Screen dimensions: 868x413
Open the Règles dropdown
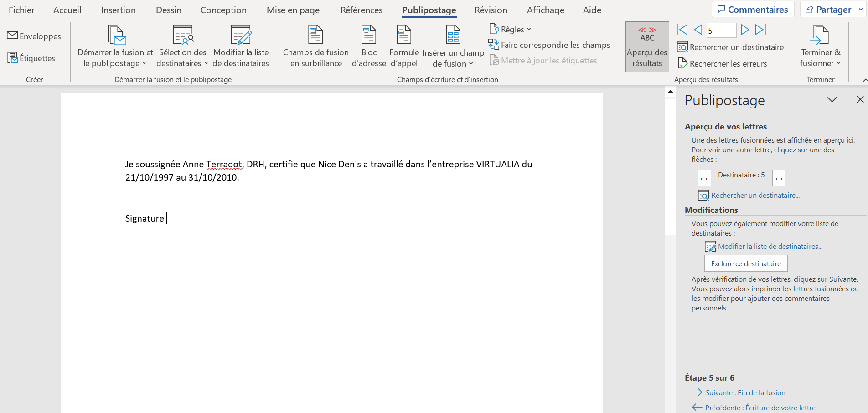(x=510, y=30)
